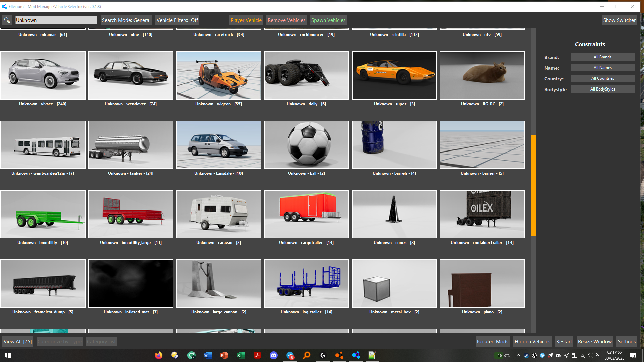Select the wigeon vehicle thumbnail

pyautogui.click(x=219, y=75)
